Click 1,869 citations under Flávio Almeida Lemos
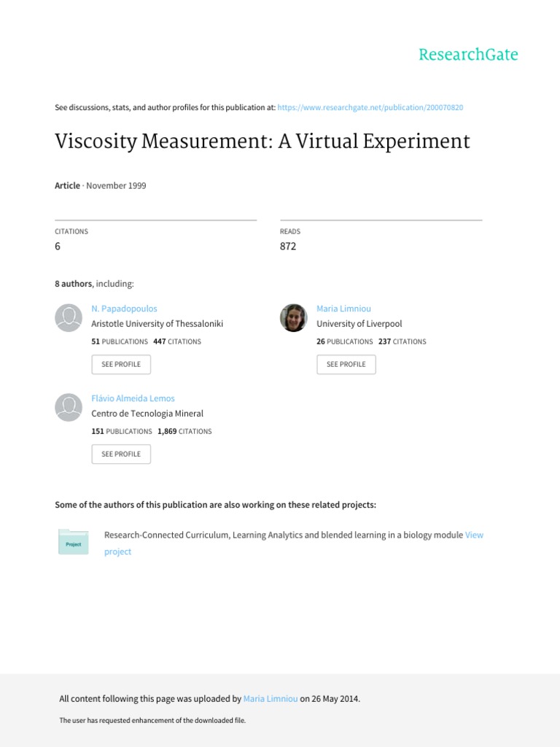This screenshot has height=747, width=560. [184, 431]
